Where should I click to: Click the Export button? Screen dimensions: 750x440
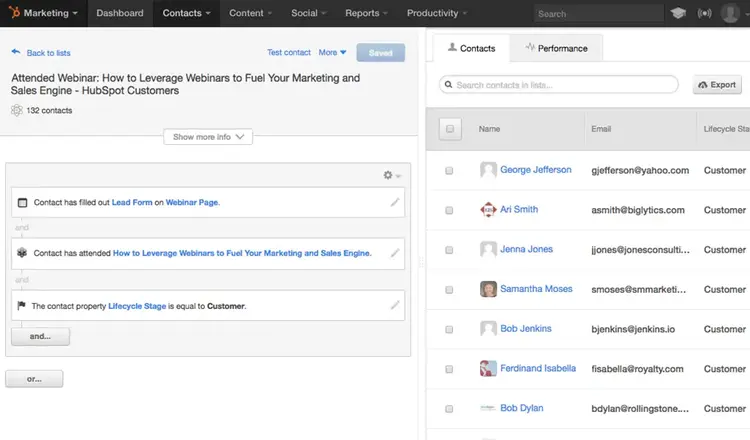(x=717, y=85)
